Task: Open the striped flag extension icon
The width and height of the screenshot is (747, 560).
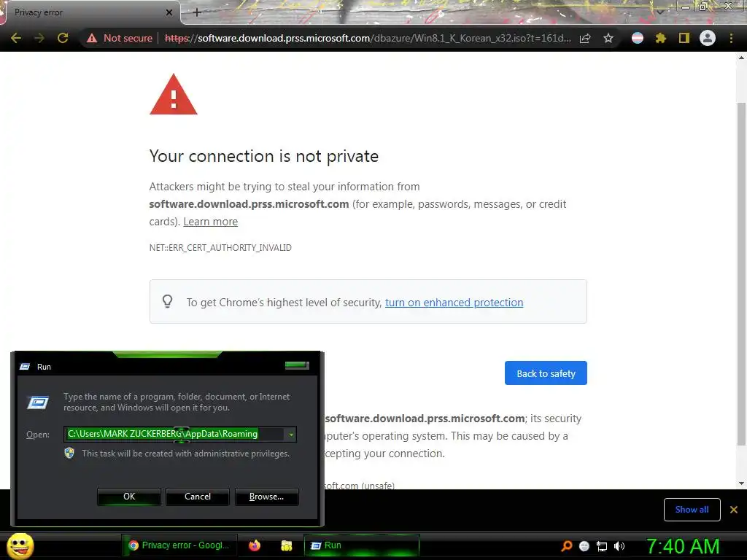Action: point(638,38)
